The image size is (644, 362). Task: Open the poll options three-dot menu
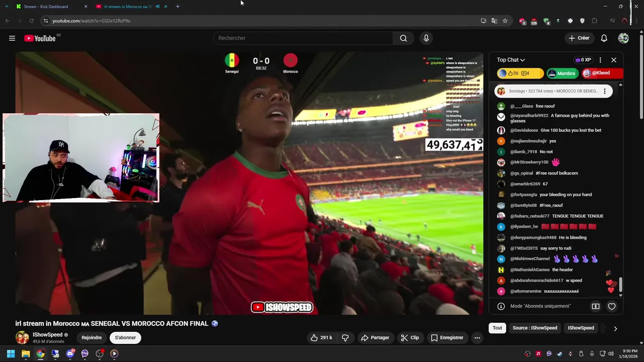[605, 91]
